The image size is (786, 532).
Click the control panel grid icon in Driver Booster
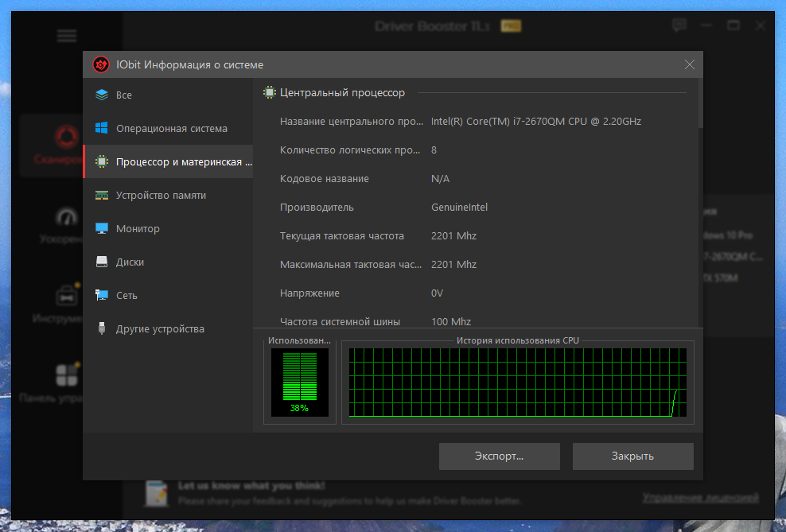(x=67, y=375)
